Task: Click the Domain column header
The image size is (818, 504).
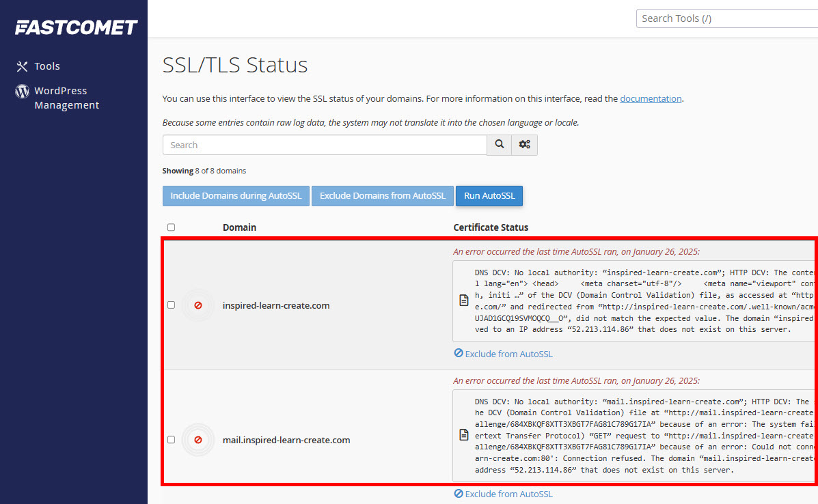Action: (x=239, y=227)
